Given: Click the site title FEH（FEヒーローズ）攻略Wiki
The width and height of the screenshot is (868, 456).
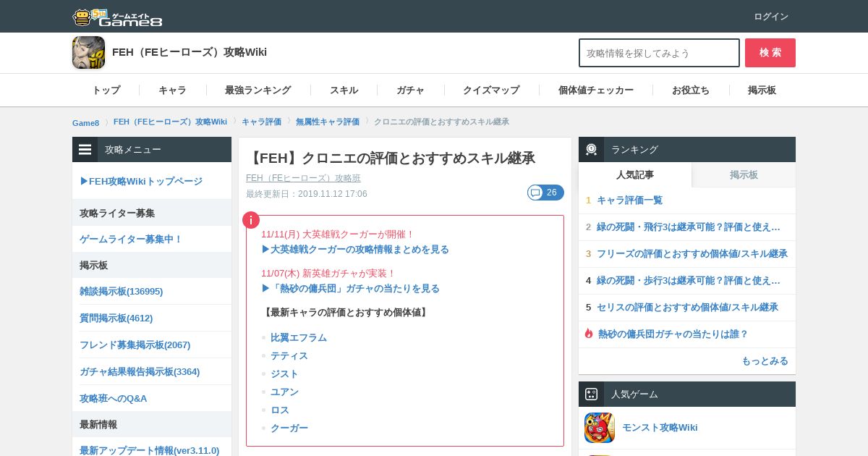Looking at the screenshot, I should [x=190, y=52].
